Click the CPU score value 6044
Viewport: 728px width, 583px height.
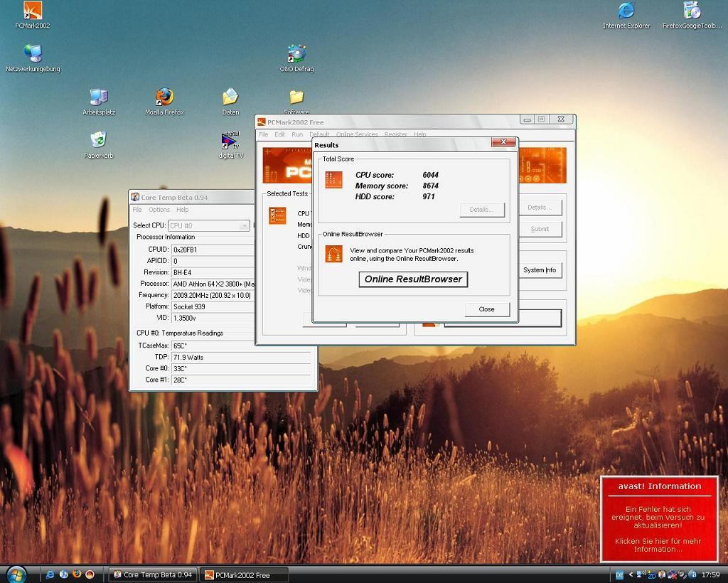pyautogui.click(x=430, y=175)
